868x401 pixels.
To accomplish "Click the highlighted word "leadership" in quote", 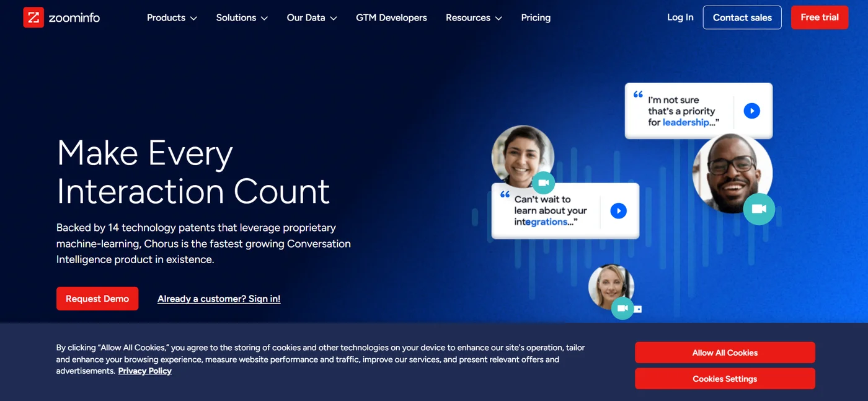I will [686, 122].
